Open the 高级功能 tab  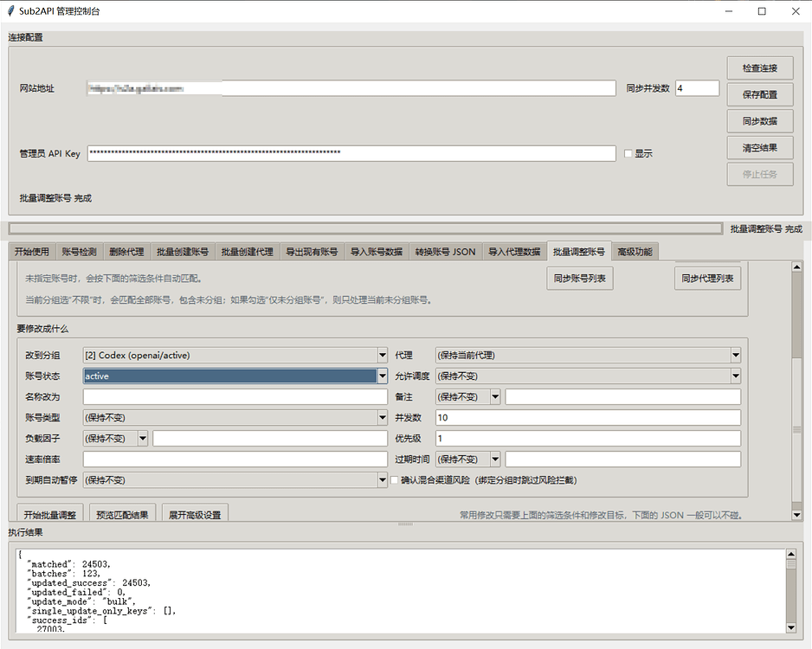(x=635, y=252)
